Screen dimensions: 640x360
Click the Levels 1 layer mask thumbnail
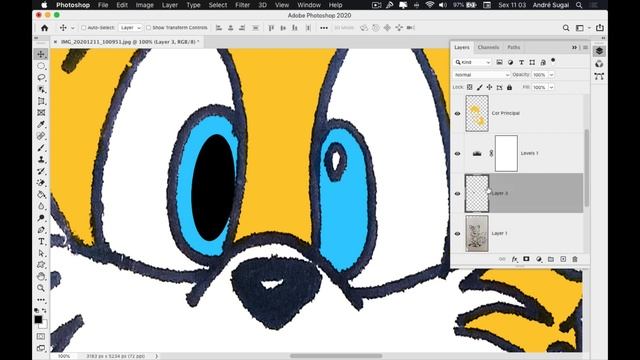click(506, 153)
